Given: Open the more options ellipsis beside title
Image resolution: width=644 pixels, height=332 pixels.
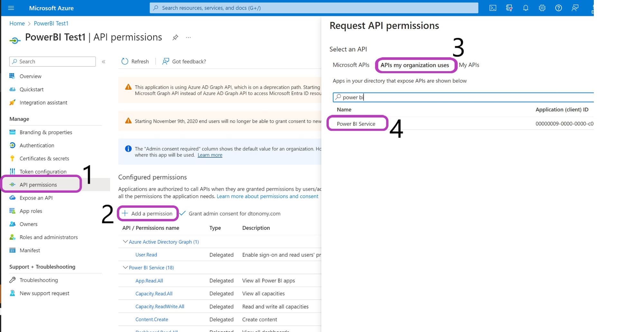Looking at the screenshot, I should click(189, 38).
